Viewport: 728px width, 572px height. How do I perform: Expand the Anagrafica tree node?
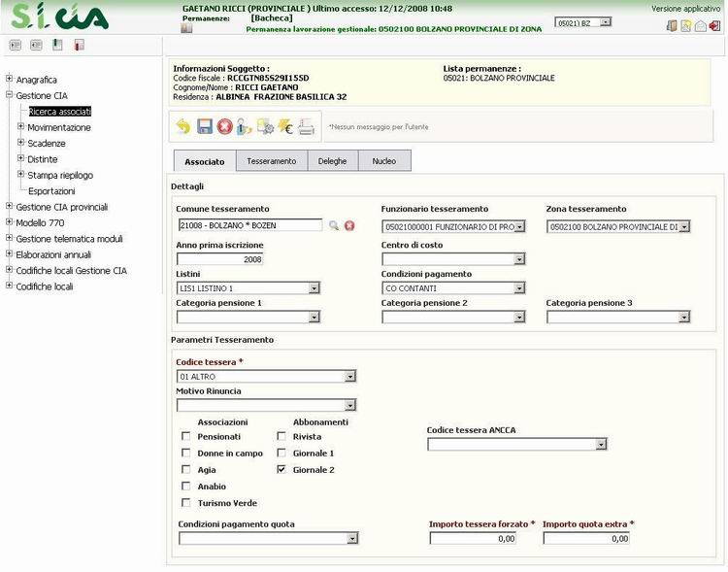coord(9,79)
